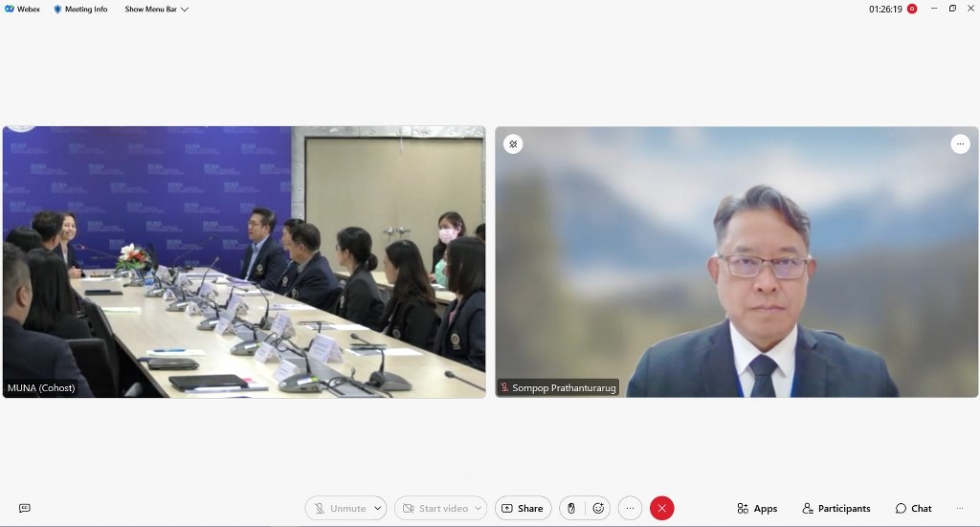Open Meeting Info in the title bar
The width and height of the screenshot is (980, 527).
(80, 9)
